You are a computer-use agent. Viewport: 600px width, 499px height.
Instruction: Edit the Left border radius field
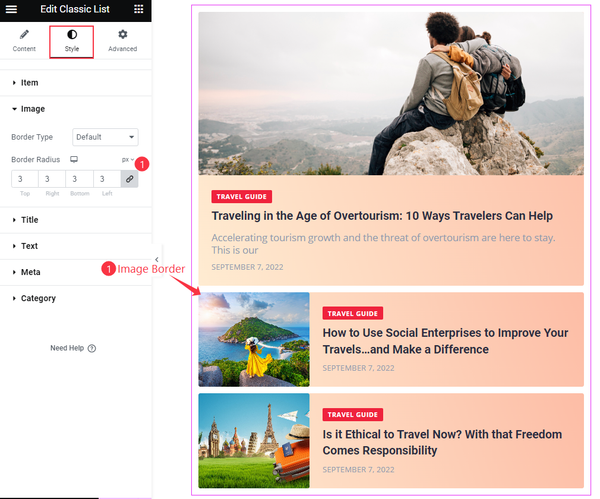pos(107,179)
